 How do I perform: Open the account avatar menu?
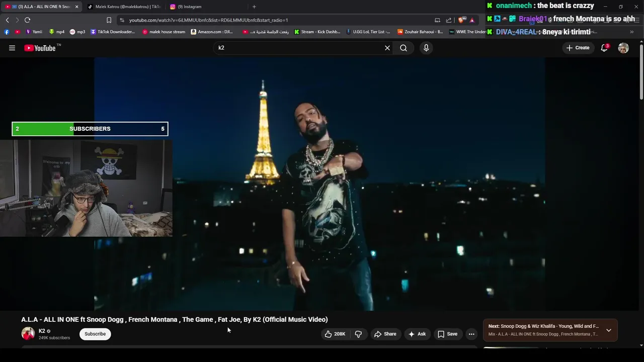(x=623, y=48)
